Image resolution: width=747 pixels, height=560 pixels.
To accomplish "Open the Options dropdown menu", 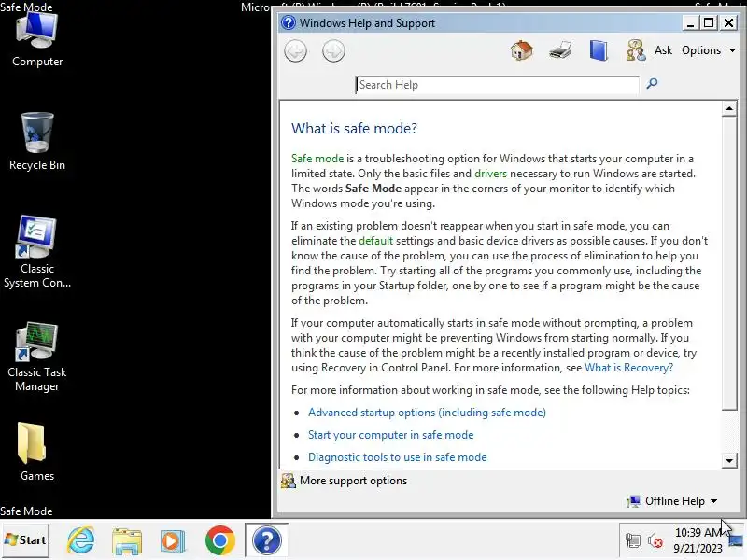I will click(709, 50).
